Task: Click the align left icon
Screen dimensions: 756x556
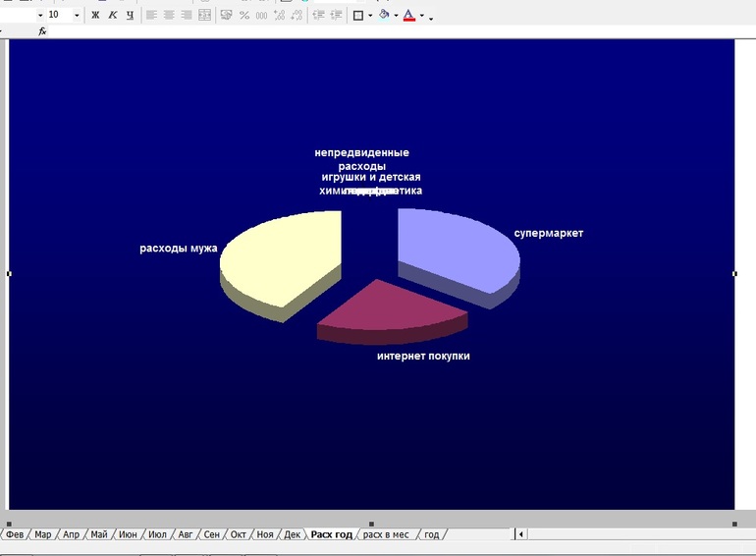Action: pos(151,15)
